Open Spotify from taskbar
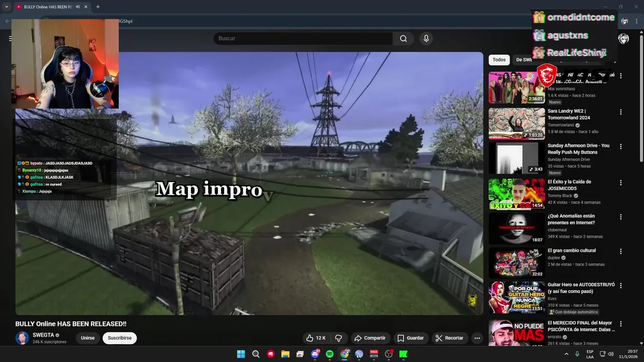The width and height of the screenshot is (644, 362). pos(330,354)
